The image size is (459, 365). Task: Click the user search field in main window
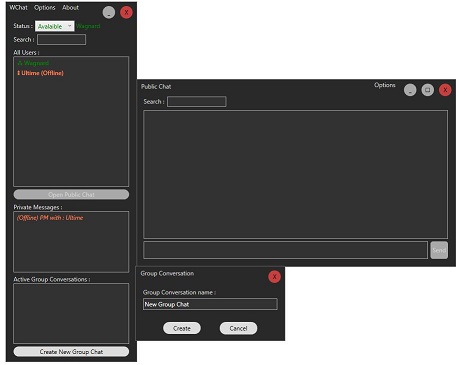(x=61, y=39)
